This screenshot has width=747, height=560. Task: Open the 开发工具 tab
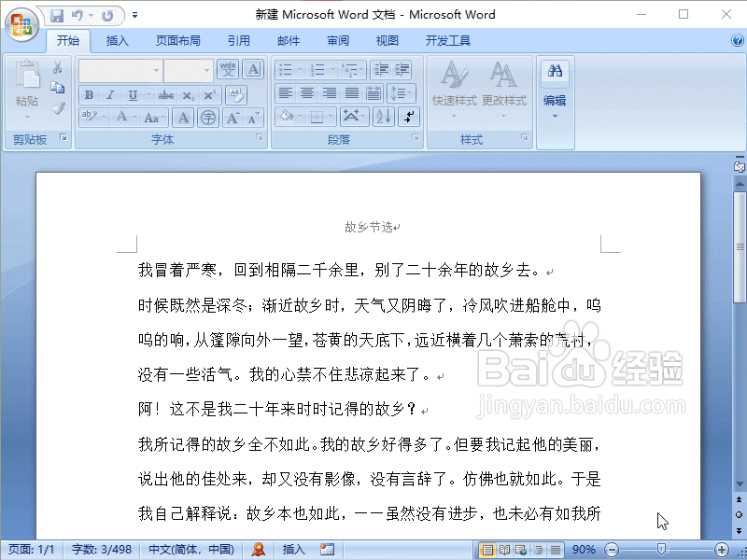pos(448,41)
